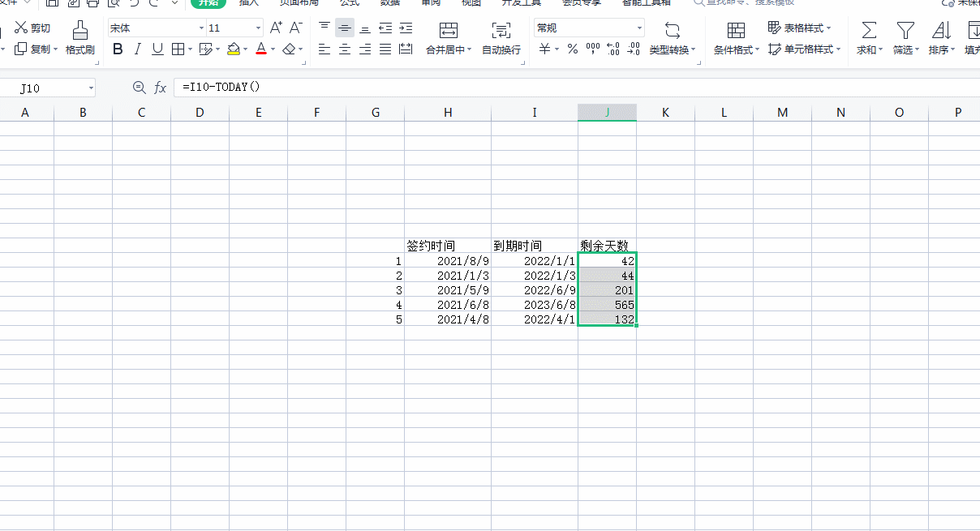Image resolution: width=980 pixels, height=531 pixels.
Task: Apply cell borders icon
Action: pyautogui.click(x=178, y=49)
